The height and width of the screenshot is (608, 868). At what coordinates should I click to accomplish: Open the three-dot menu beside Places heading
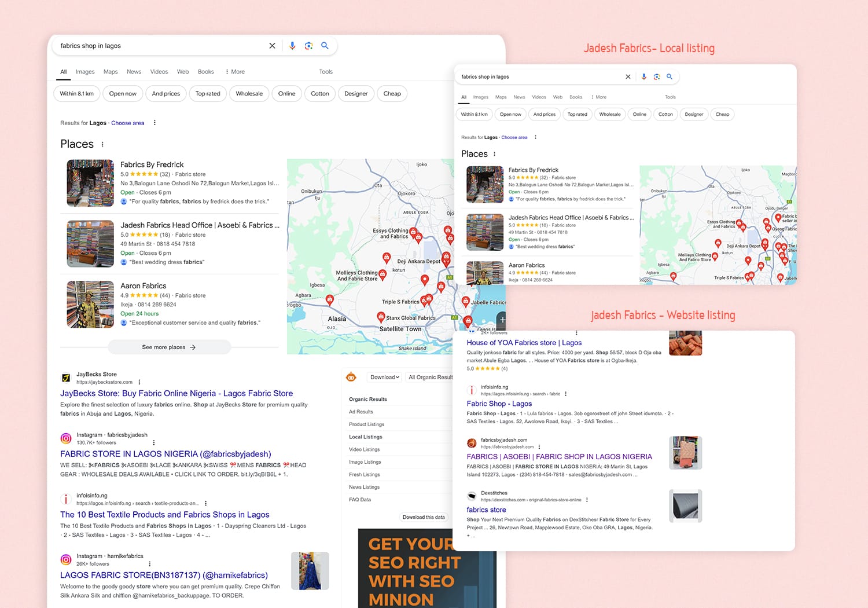(102, 144)
